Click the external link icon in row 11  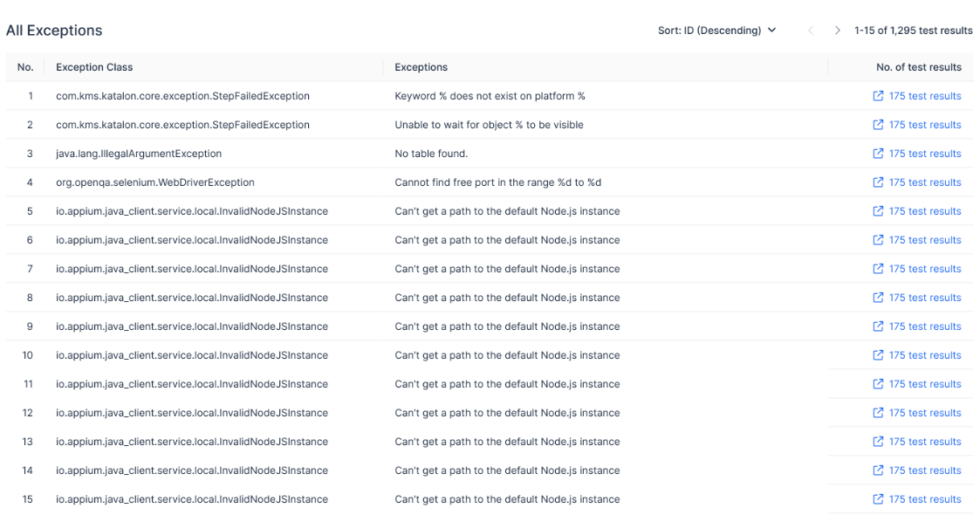point(878,384)
